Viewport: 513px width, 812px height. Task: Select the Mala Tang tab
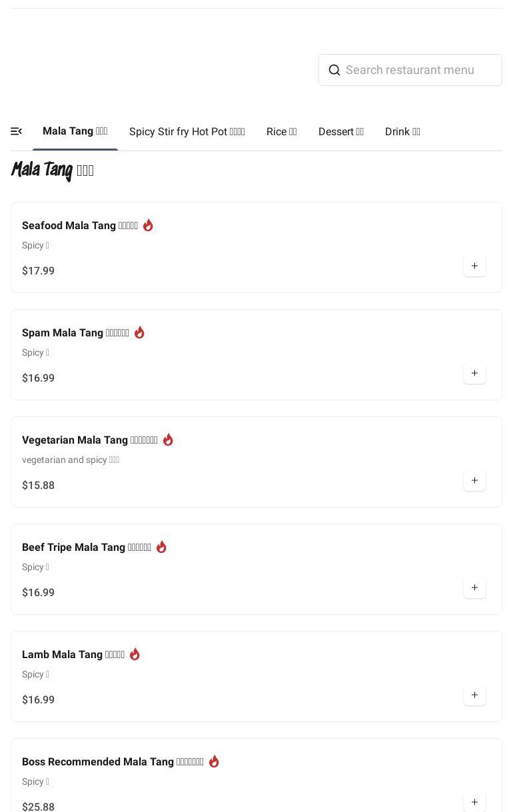75,131
